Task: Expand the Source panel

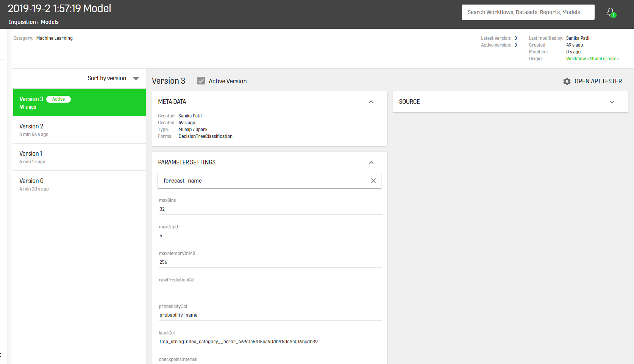Action: tap(612, 102)
